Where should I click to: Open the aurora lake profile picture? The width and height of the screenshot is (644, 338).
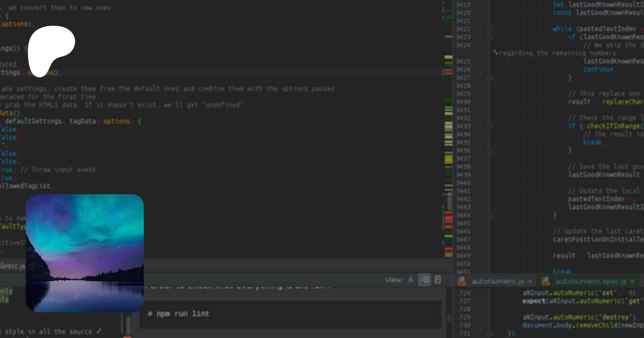point(85,253)
